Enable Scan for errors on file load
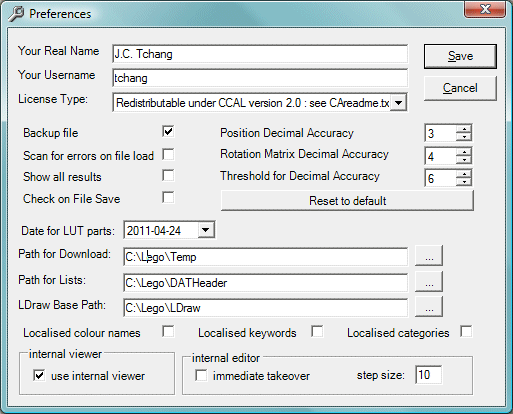 pyautogui.click(x=168, y=154)
